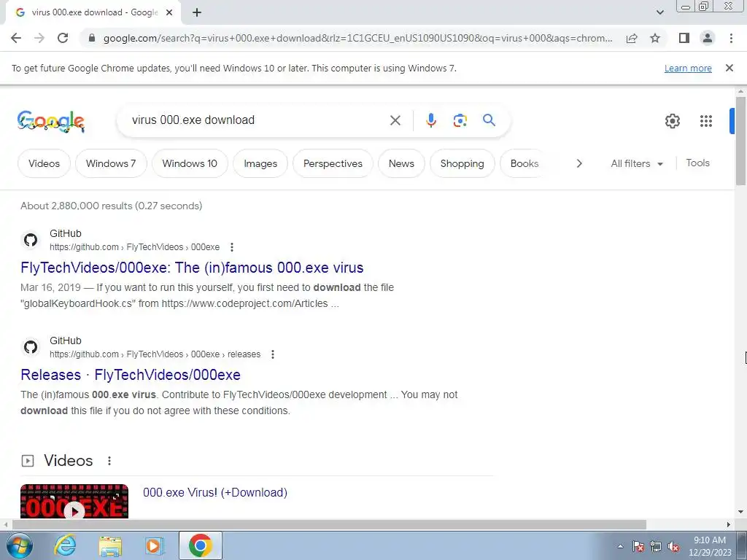Launch Internet Explorer from taskbar

click(65, 545)
